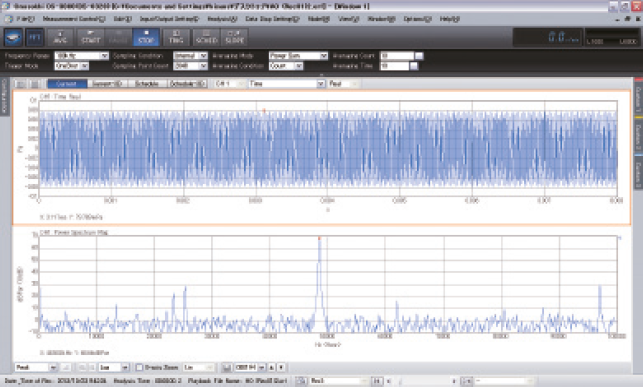Viewport: 643px width, 387px height.
Task: Click the skip-to-end button in status bar
Action: [466, 381]
